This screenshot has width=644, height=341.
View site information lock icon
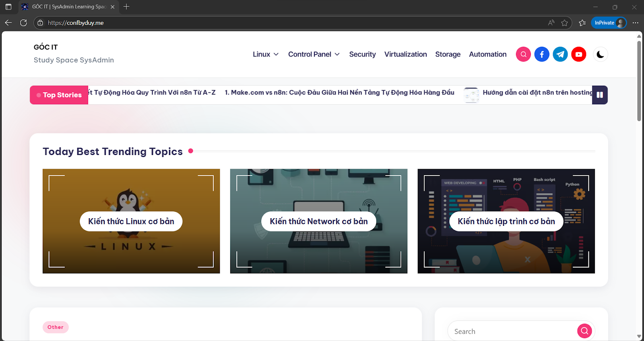[40, 23]
